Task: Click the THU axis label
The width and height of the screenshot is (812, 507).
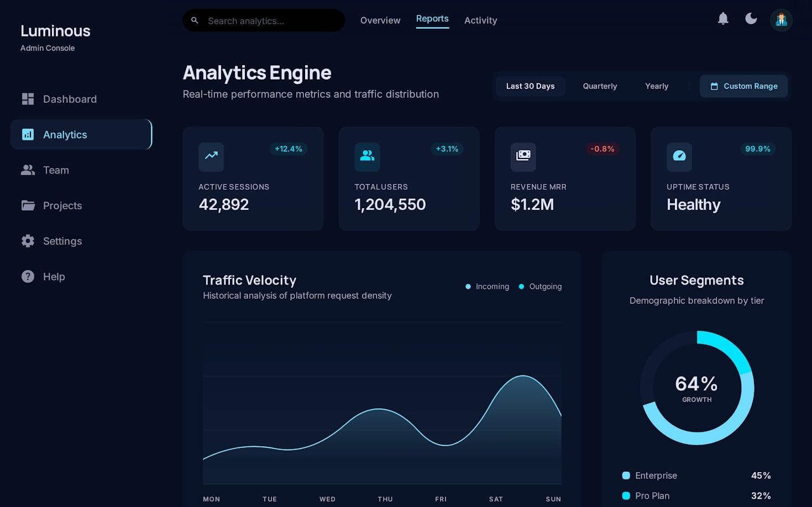Action: click(385, 499)
